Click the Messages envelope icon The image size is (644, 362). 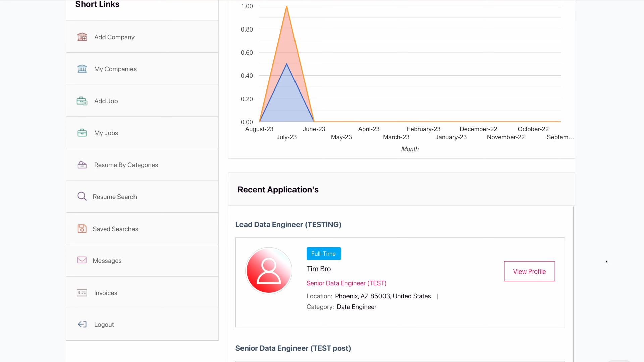click(82, 260)
